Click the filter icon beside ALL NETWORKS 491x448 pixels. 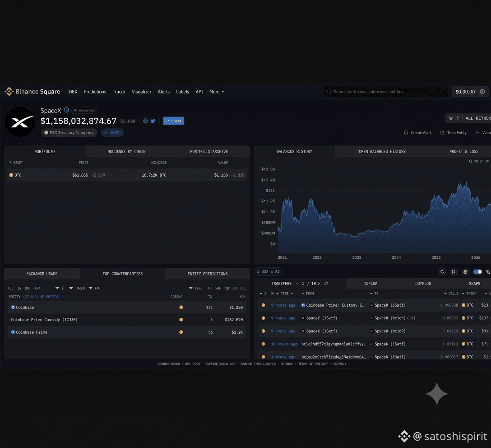(x=450, y=118)
